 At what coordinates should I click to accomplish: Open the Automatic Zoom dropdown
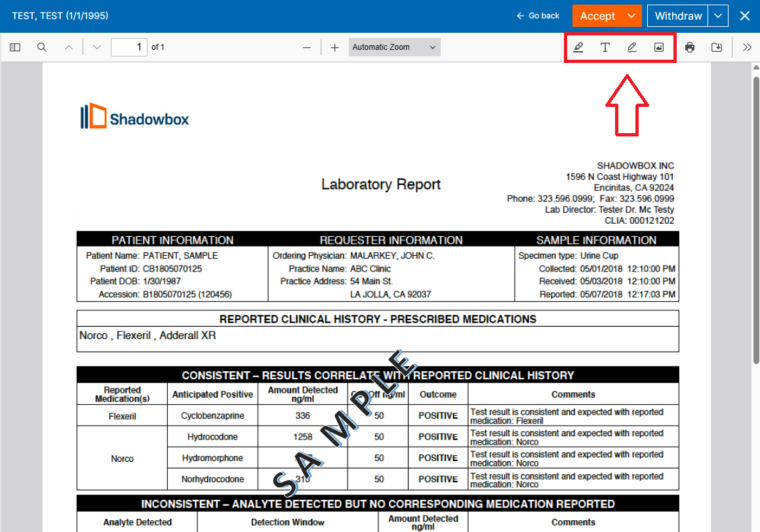pos(395,47)
